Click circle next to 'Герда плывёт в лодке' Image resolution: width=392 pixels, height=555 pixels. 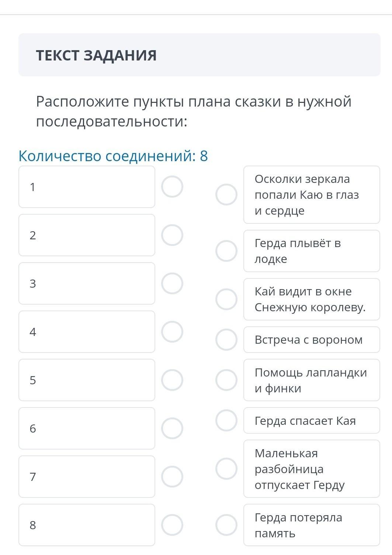point(226,251)
